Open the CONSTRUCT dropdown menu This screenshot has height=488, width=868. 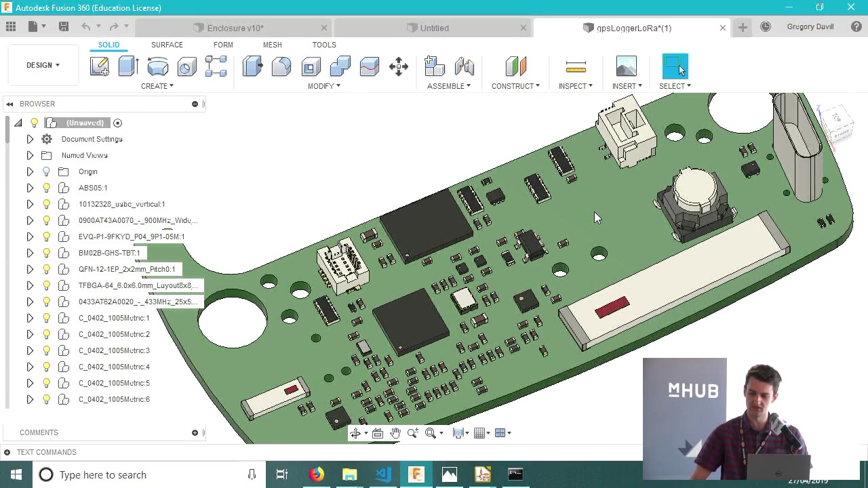point(515,86)
